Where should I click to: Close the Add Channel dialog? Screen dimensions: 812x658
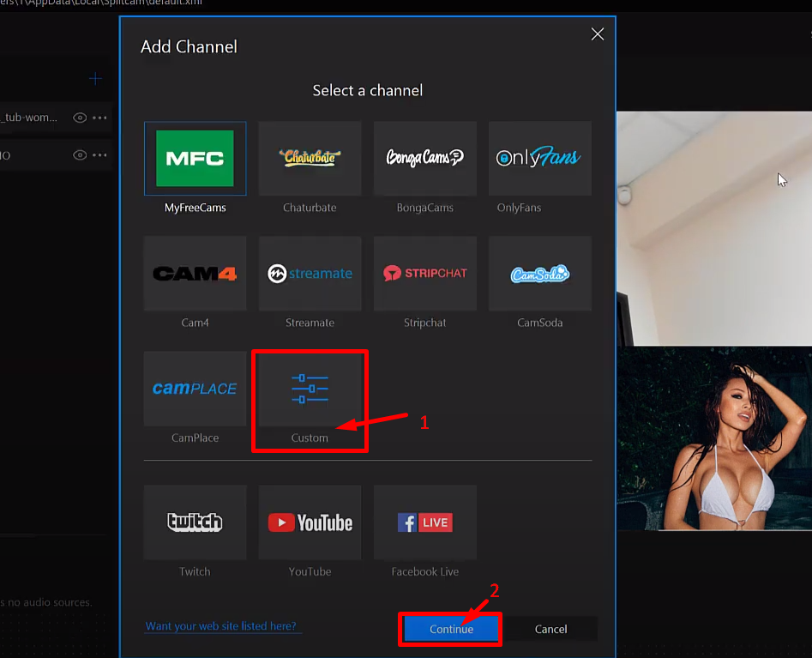[598, 34]
